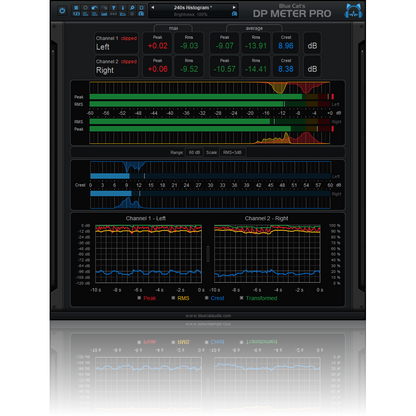Reset Channel 1 clipped indicator
Image resolution: width=416 pixels, height=416 pixels.
(x=129, y=38)
